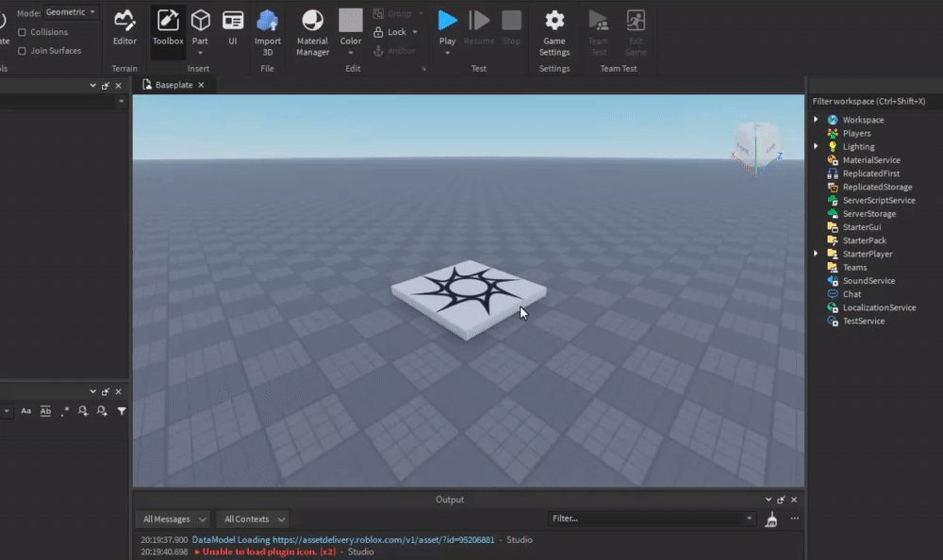Toggle the Collisions checkbox
The width and height of the screenshot is (943, 560).
pos(23,32)
